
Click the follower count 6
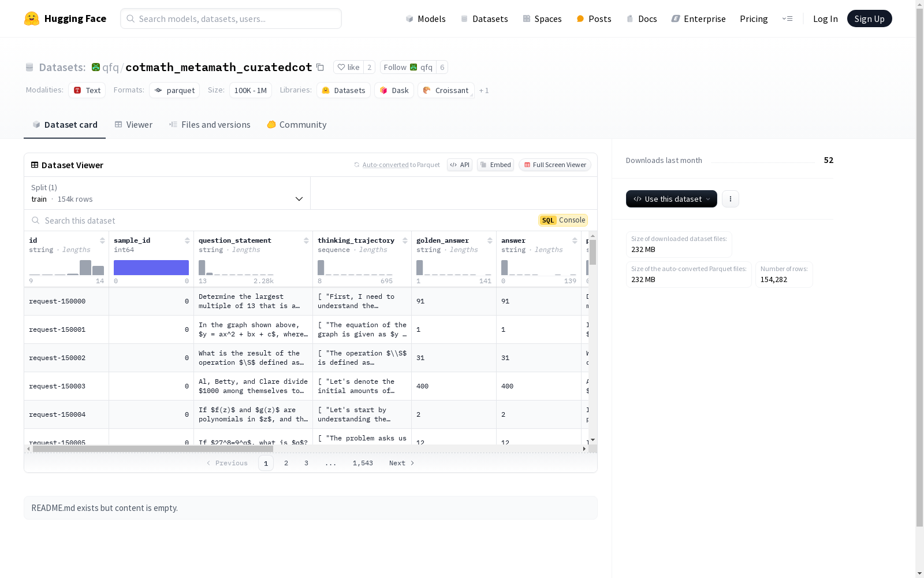(442, 67)
